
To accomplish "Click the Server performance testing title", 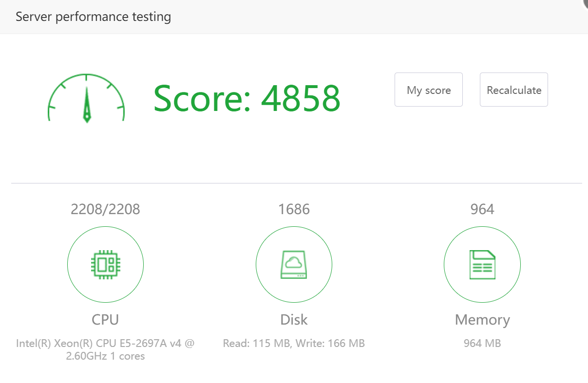I will pyautogui.click(x=93, y=17).
